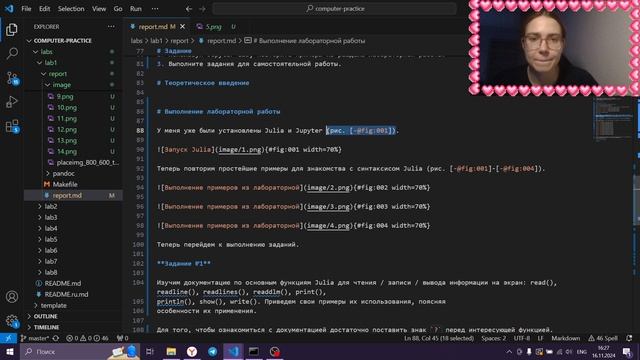640x360 pixels.
Task: Select the report.md M editor tab
Action: (157, 27)
